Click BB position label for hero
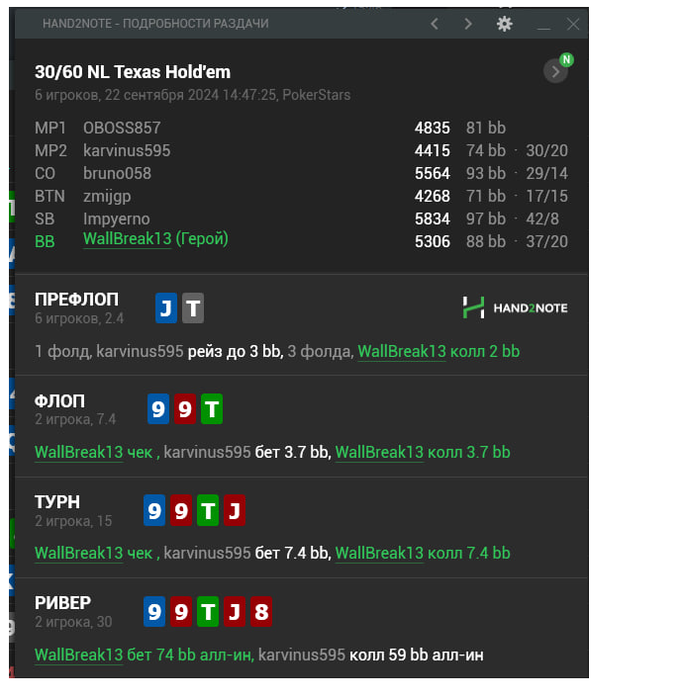The height and width of the screenshot is (700, 681). pyautogui.click(x=45, y=242)
